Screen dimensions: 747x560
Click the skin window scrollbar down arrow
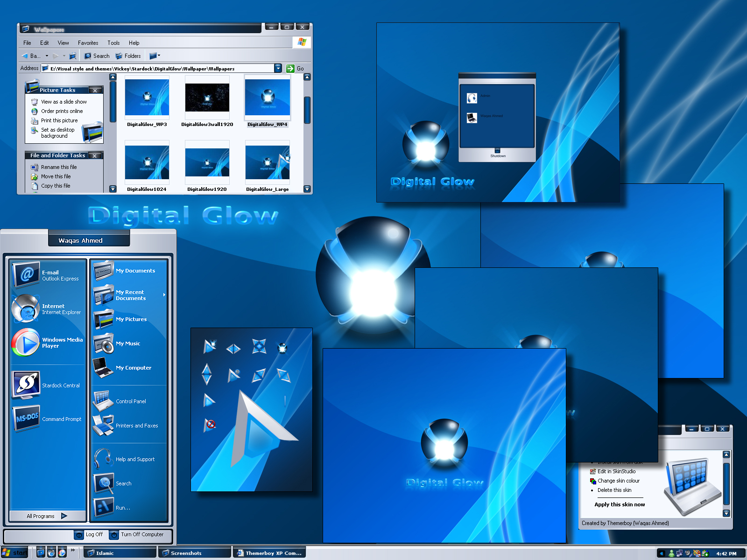(x=726, y=513)
